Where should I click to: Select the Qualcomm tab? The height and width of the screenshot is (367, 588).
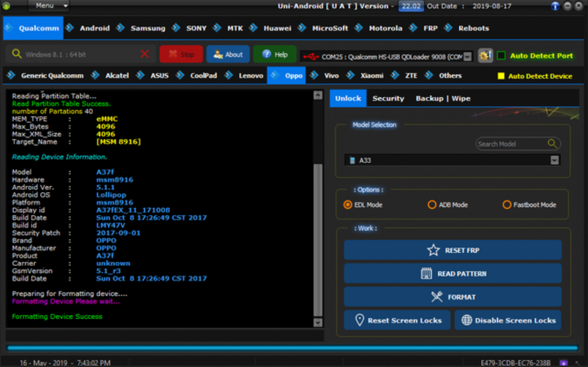pyautogui.click(x=33, y=28)
